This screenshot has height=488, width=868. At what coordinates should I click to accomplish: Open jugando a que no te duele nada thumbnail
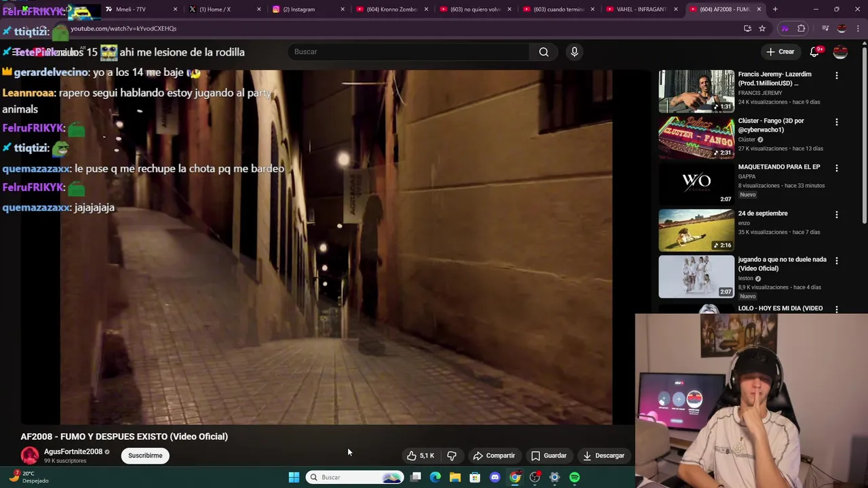[696, 277]
